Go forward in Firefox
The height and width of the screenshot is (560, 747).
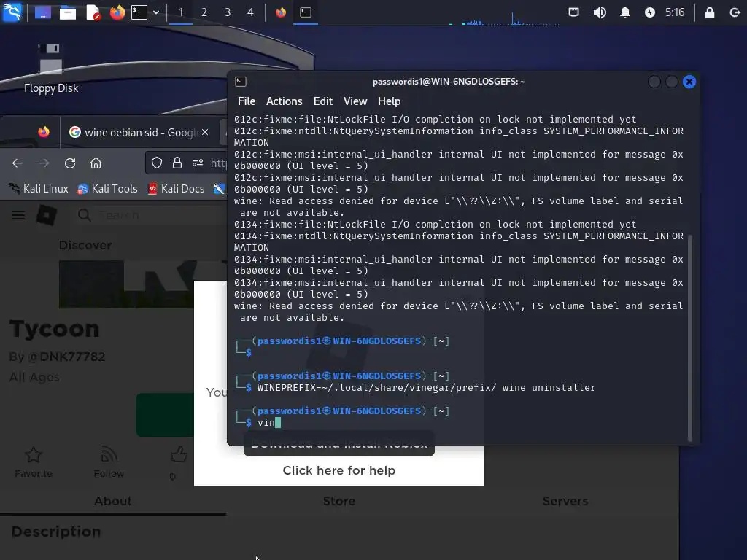[44, 163]
